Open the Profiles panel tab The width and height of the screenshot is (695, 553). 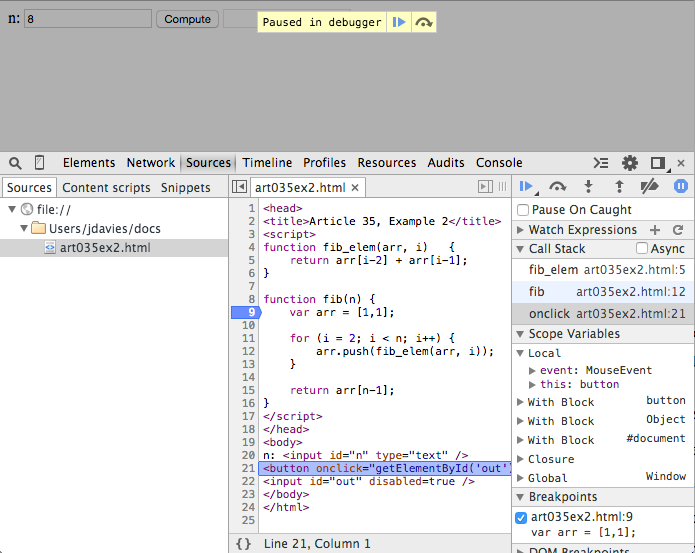tap(324, 163)
